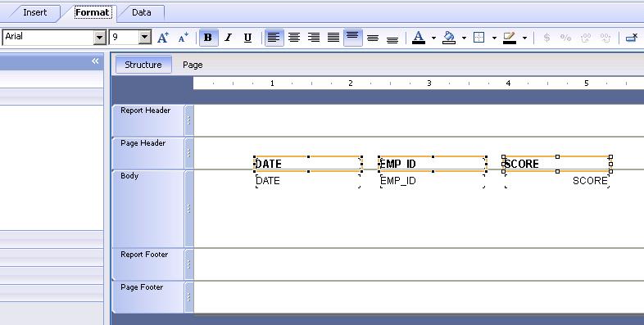Switch to the Data tab
644x325 pixels.
[x=142, y=13]
